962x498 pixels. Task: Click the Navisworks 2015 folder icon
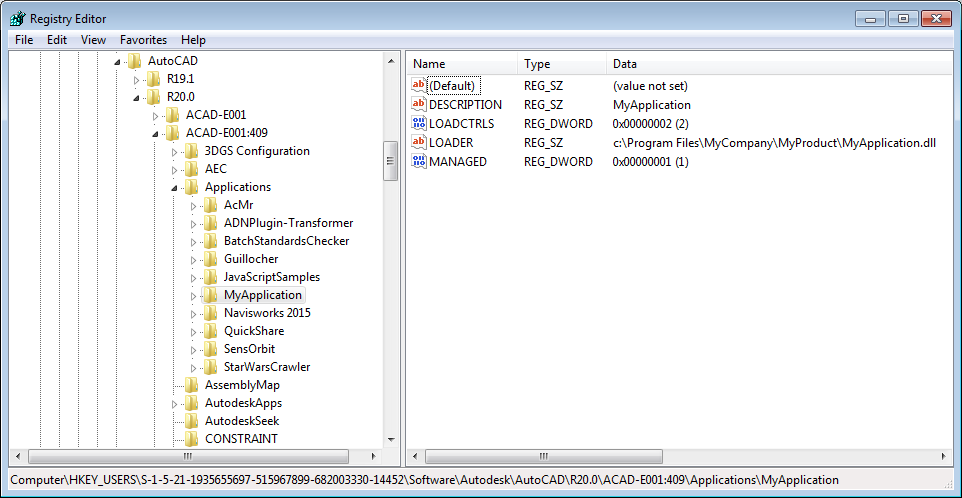[x=210, y=313]
